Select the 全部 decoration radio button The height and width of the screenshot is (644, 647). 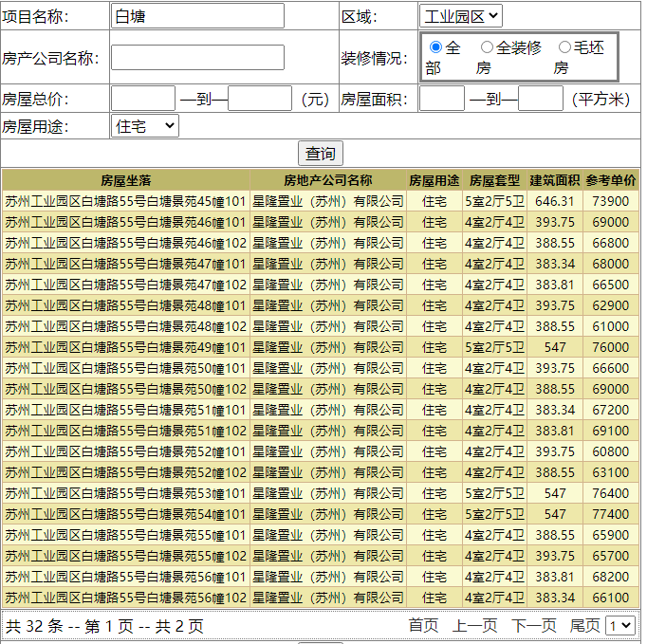[x=435, y=47]
